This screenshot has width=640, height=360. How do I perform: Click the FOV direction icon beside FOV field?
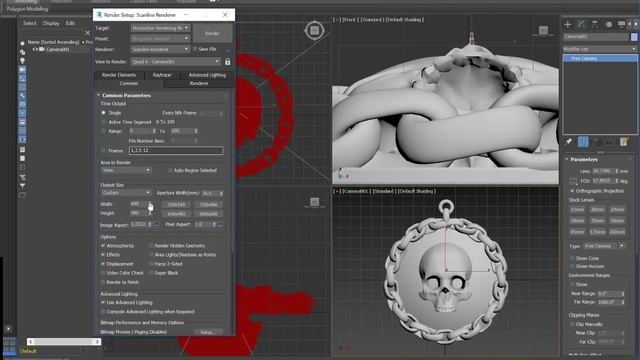pos(573,181)
